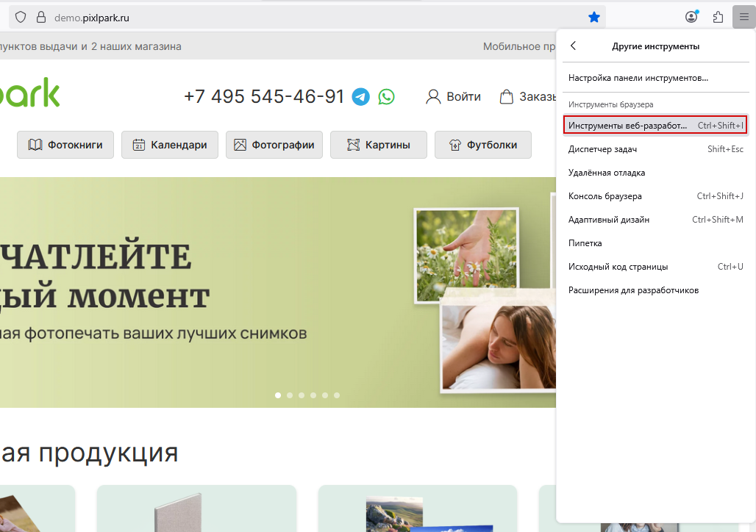Click the site security shield icon
The height and width of the screenshot is (532, 756).
[21, 17]
